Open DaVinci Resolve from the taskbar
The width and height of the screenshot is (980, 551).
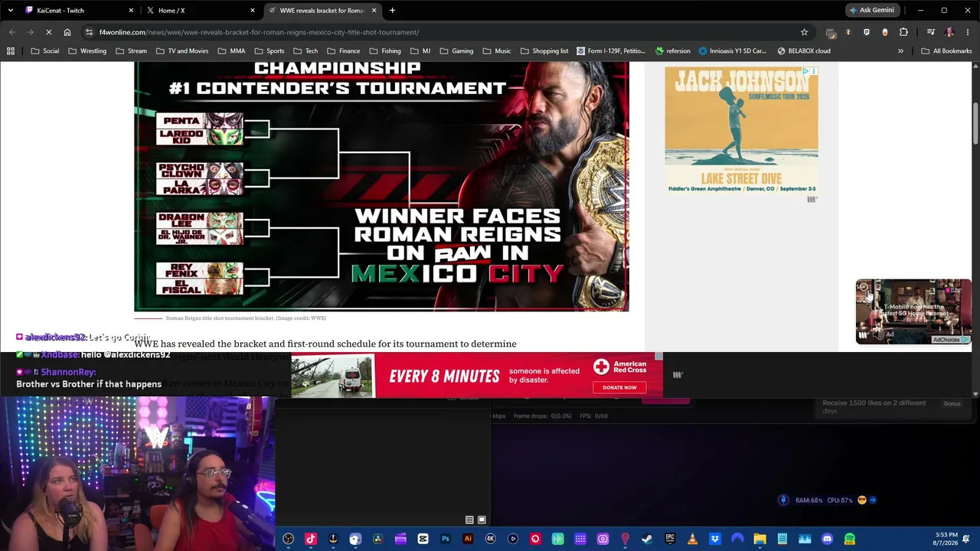(378, 539)
